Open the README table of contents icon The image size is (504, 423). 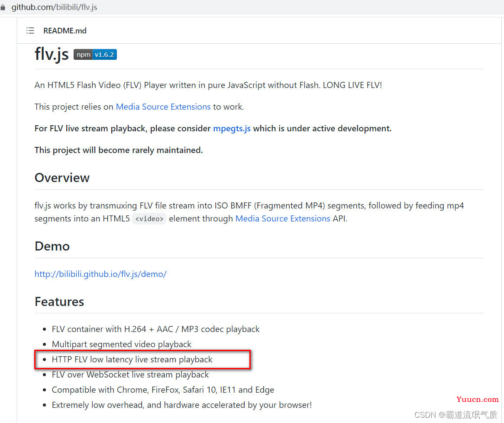point(30,31)
